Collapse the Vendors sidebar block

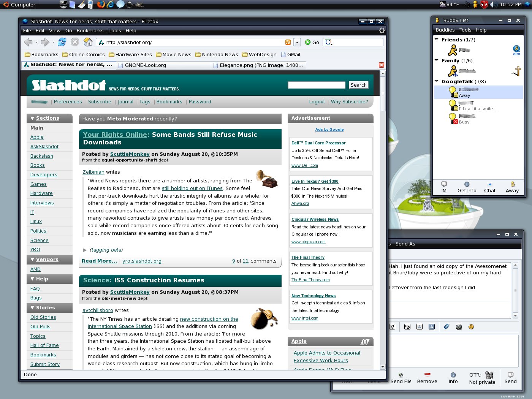(32, 260)
